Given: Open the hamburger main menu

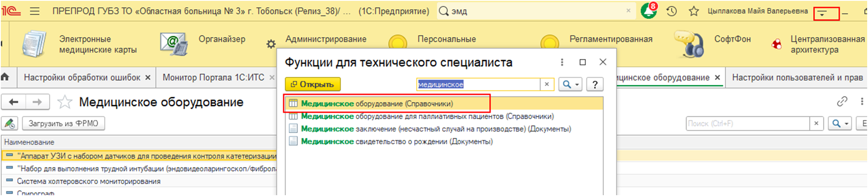Looking at the screenshot, I should click(35, 11).
